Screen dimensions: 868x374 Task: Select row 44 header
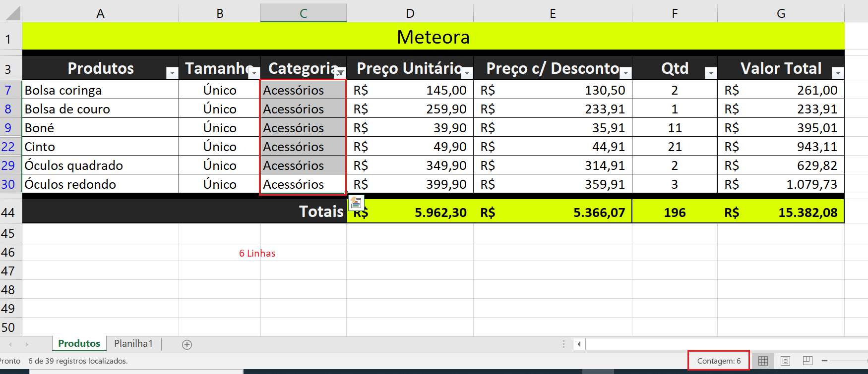10,213
